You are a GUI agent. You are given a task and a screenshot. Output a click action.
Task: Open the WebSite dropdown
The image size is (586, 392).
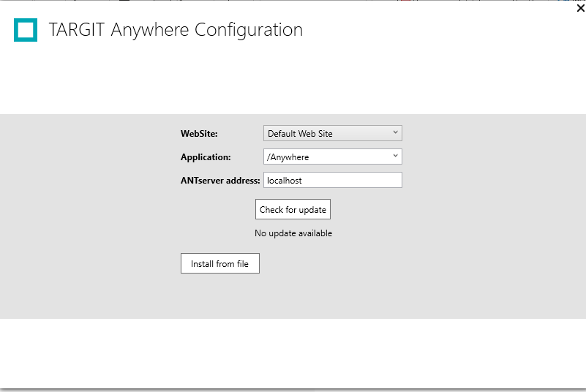tap(333, 133)
